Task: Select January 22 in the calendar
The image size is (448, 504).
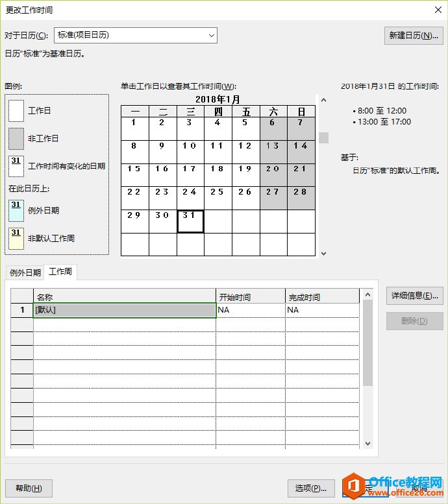Action: coord(135,198)
